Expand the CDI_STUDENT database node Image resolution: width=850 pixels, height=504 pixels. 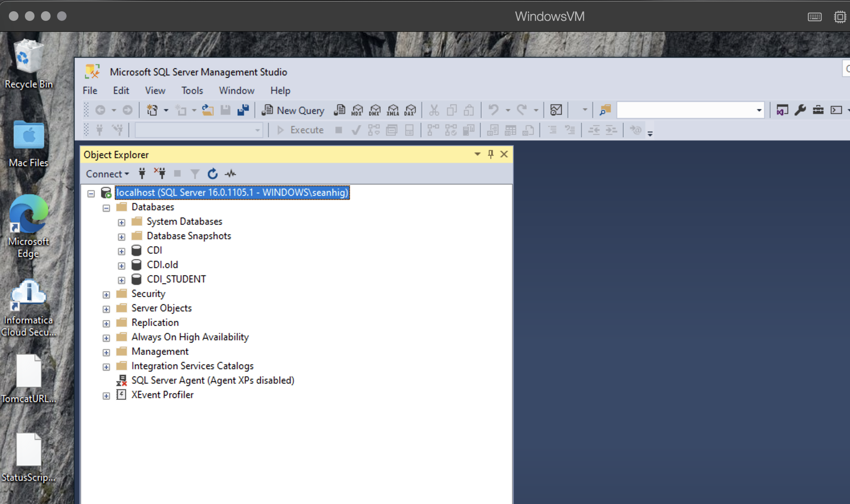[x=122, y=280]
